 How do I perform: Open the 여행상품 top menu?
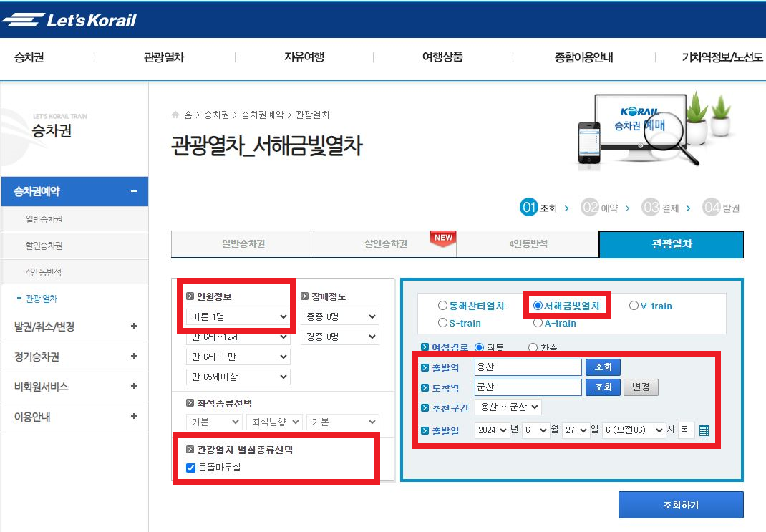(x=442, y=57)
